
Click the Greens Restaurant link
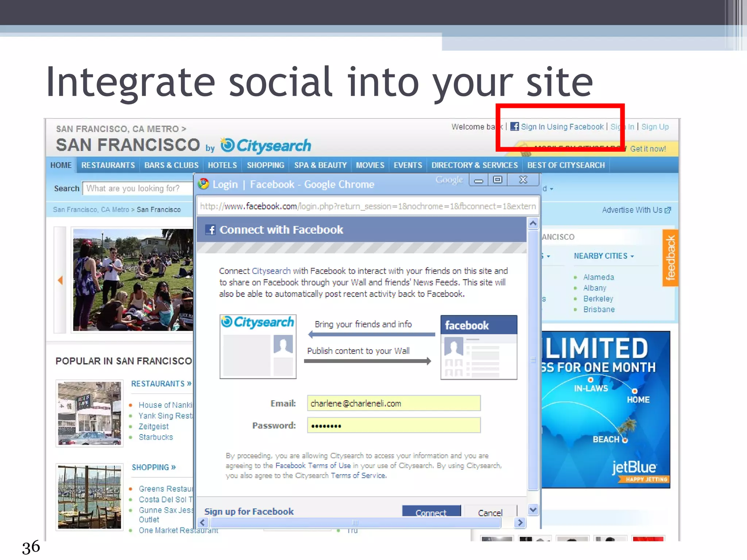pos(166,489)
